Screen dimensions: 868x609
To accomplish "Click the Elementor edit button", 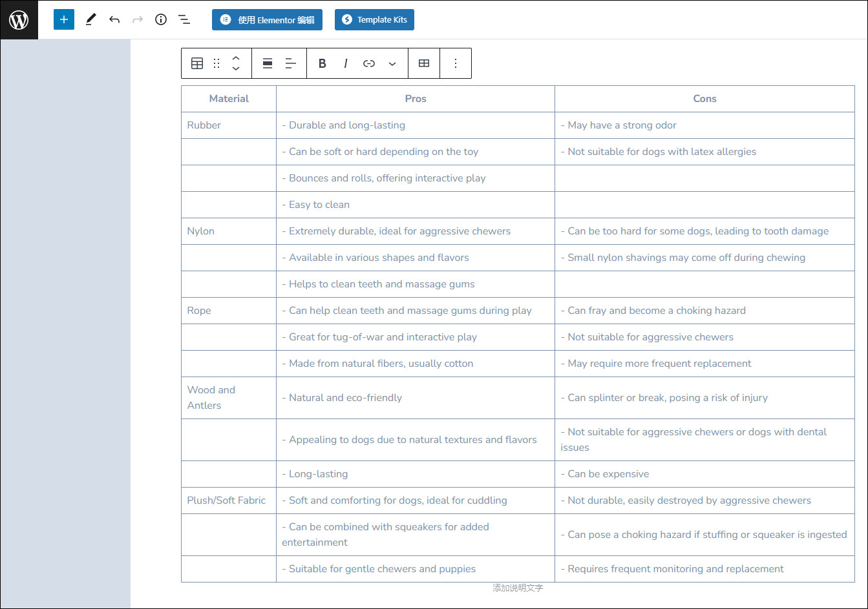I will pyautogui.click(x=267, y=19).
